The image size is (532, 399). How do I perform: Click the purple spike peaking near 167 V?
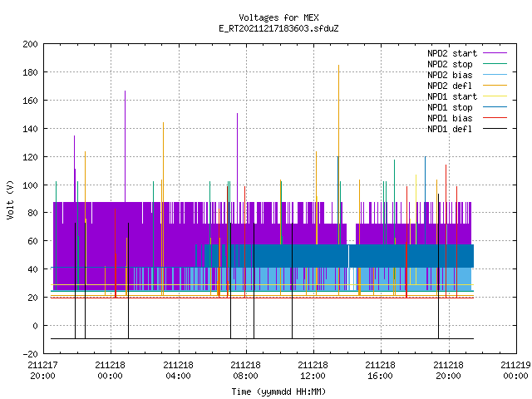click(125, 146)
